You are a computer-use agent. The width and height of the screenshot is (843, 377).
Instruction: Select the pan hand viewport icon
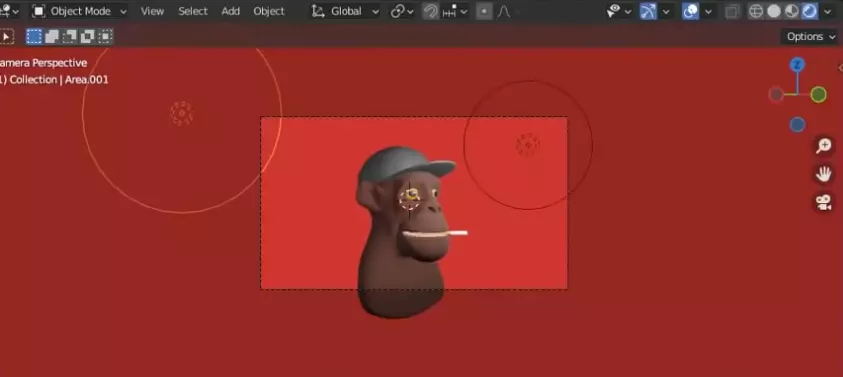pyautogui.click(x=824, y=174)
